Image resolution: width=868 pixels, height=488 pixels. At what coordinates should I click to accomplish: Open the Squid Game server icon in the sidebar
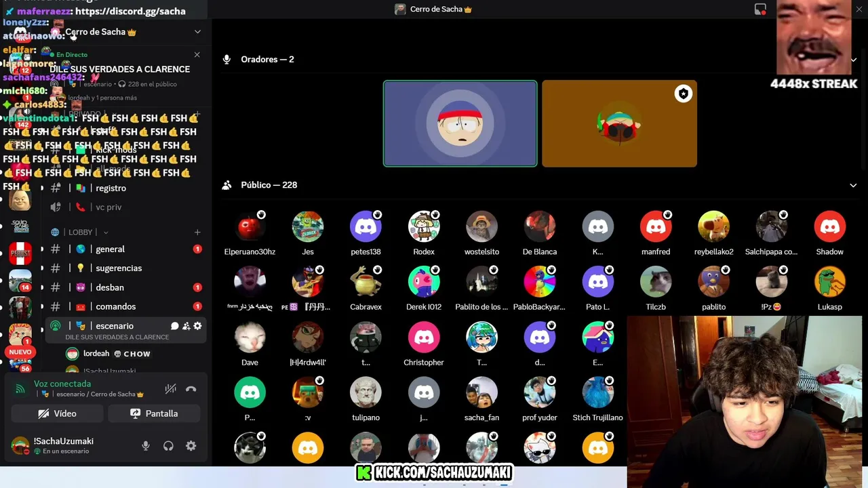tap(20, 226)
